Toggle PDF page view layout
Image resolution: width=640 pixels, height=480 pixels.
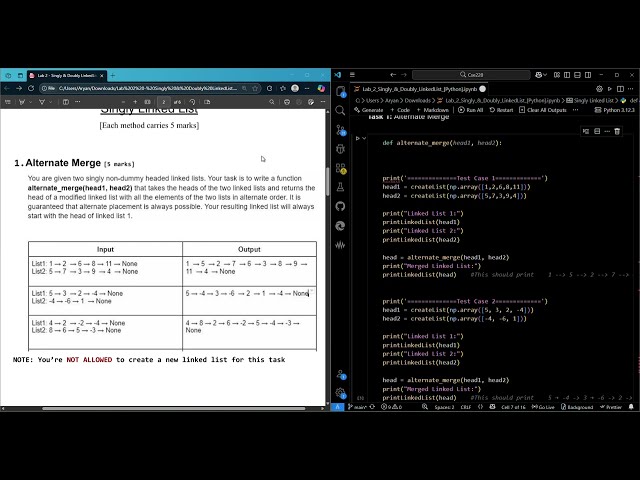[x=207, y=102]
